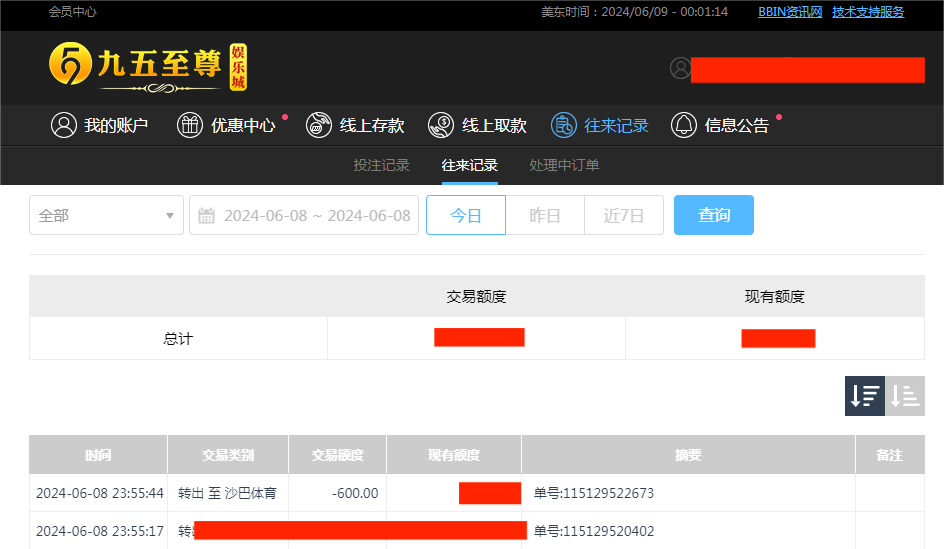This screenshot has height=549, width=944.
Task: Click the 查询 search button
Action: (713, 215)
